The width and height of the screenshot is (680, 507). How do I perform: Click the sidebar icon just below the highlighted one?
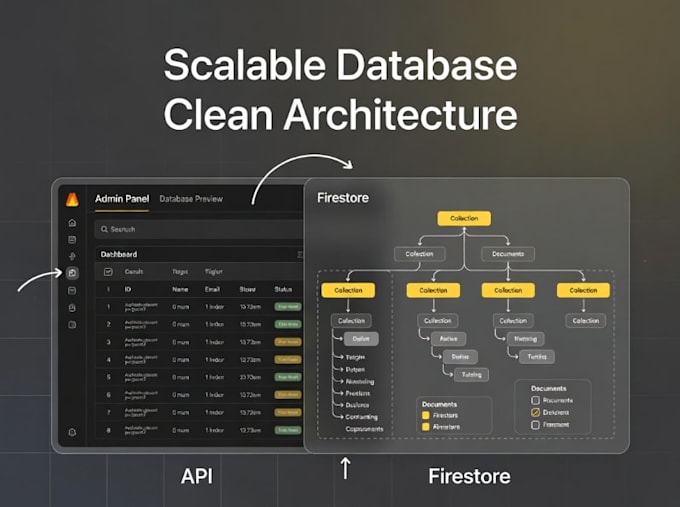coord(72,291)
